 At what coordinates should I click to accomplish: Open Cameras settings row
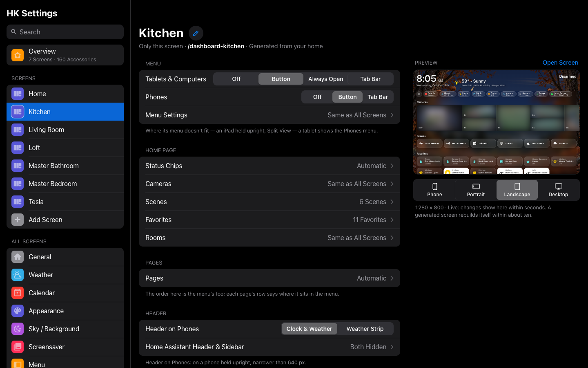coord(269,184)
